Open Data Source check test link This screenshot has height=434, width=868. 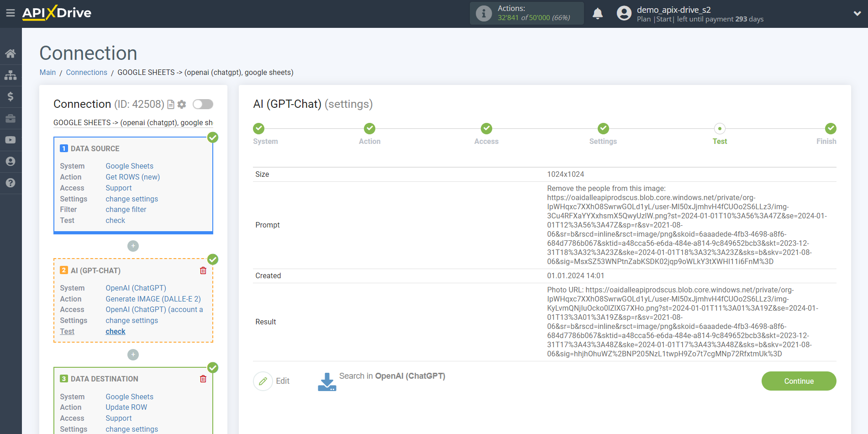point(116,220)
